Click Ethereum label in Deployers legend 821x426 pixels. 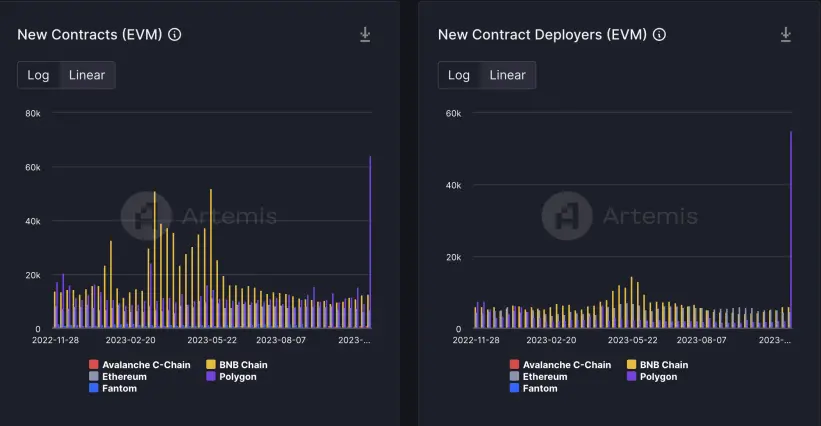(x=545, y=377)
